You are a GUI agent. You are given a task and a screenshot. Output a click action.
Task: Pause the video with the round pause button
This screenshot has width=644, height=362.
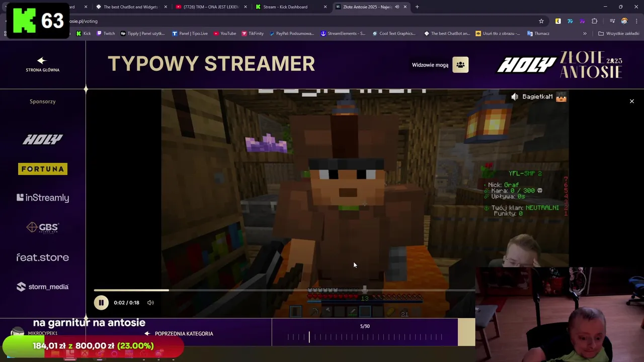coord(101,303)
